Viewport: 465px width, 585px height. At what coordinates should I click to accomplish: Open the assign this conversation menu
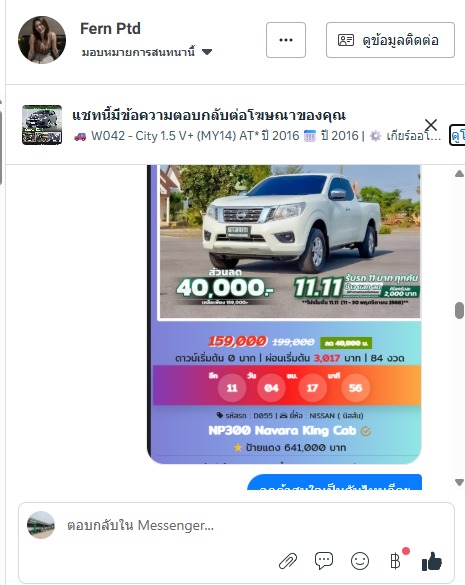pos(147,52)
